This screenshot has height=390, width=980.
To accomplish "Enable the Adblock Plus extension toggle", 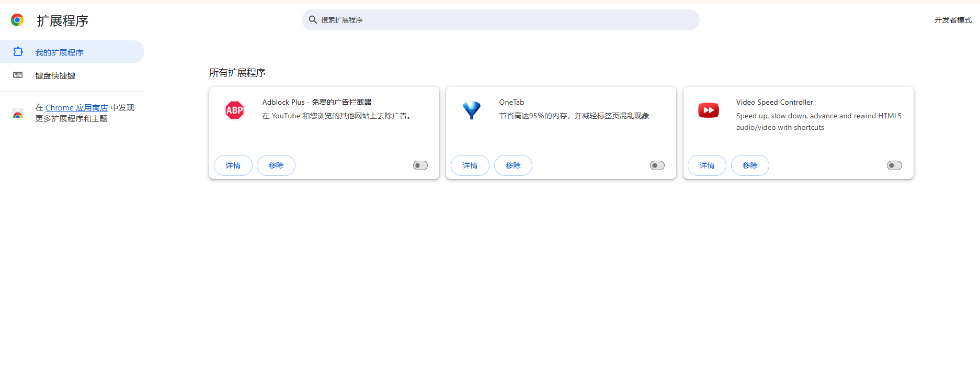I will (x=420, y=165).
